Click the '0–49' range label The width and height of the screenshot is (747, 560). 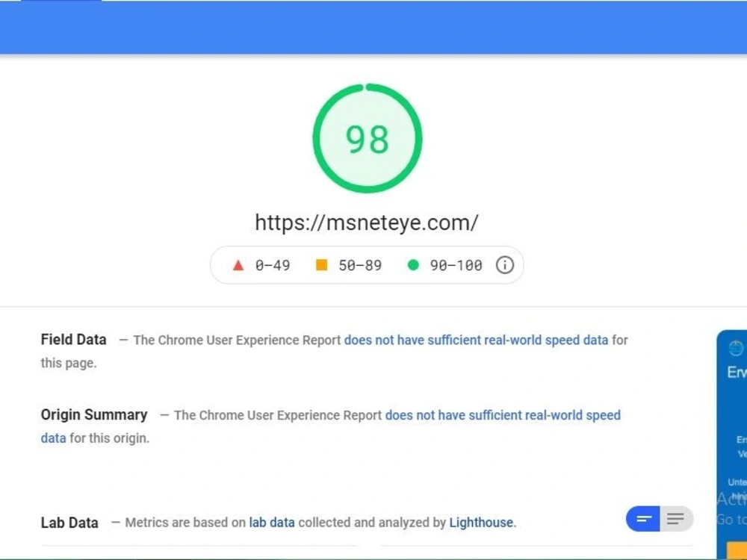[273, 265]
